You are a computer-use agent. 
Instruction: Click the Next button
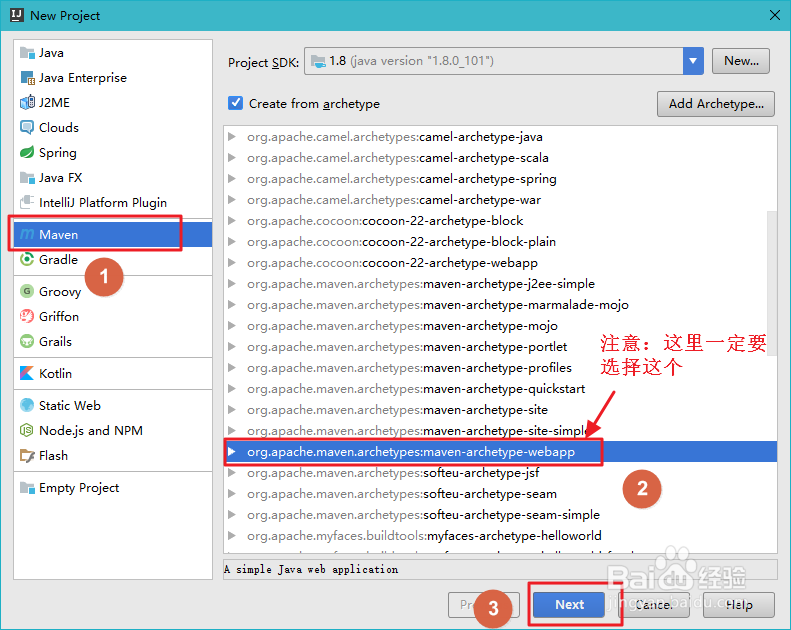tap(569, 604)
